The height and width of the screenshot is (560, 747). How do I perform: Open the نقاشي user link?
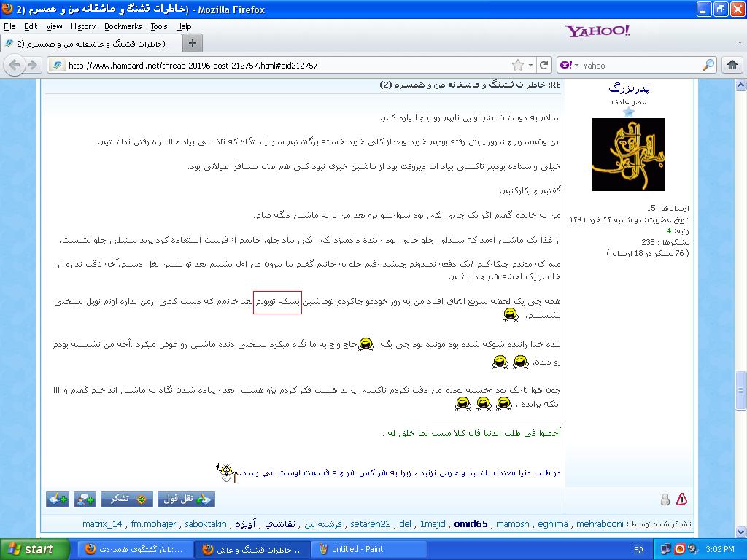tap(280, 524)
